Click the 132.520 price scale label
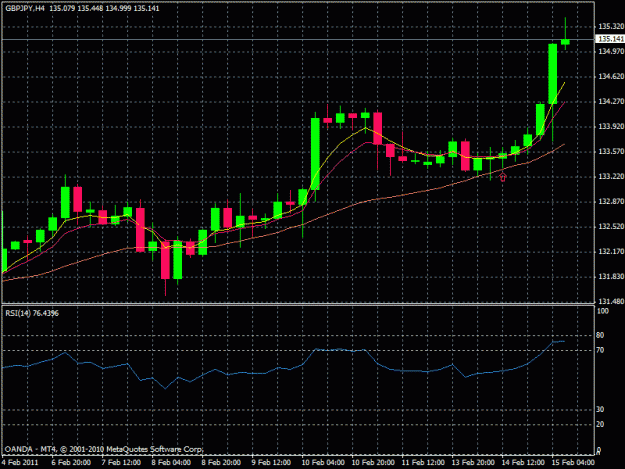 pos(611,226)
